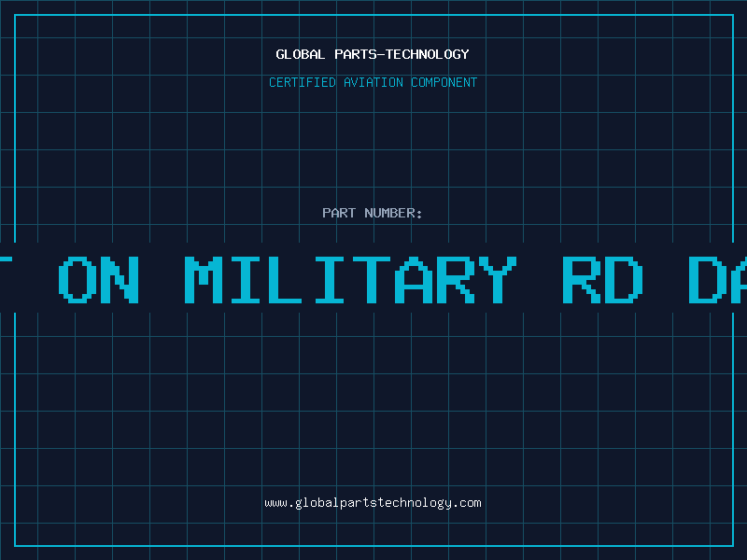
Task: Select the word AVIATION in the subtitle
Action: [x=373, y=82]
